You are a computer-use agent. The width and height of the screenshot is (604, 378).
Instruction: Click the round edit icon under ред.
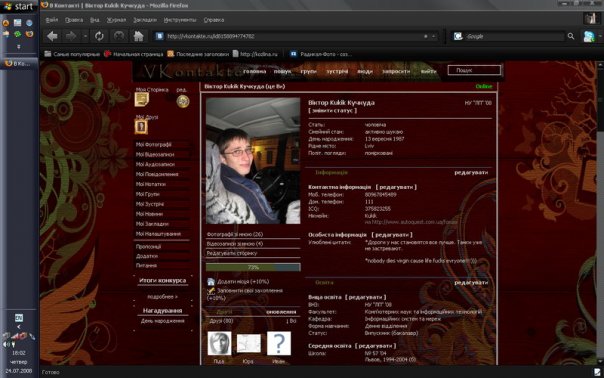183,101
